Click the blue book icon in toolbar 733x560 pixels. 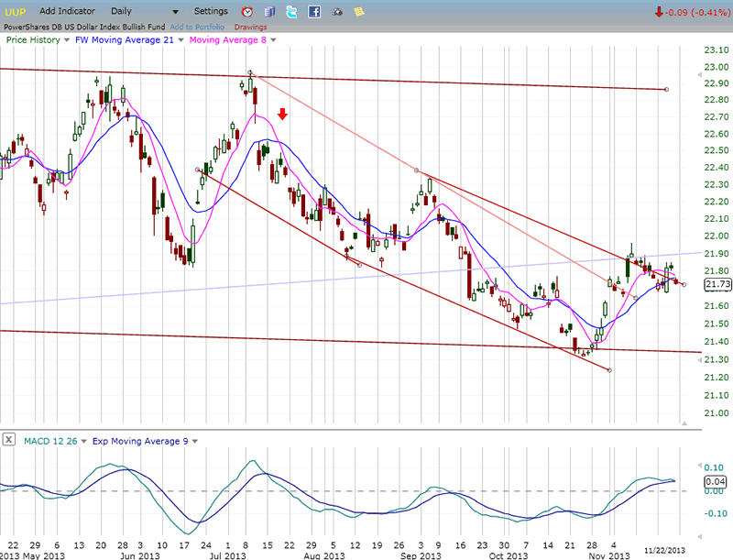[269, 12]
